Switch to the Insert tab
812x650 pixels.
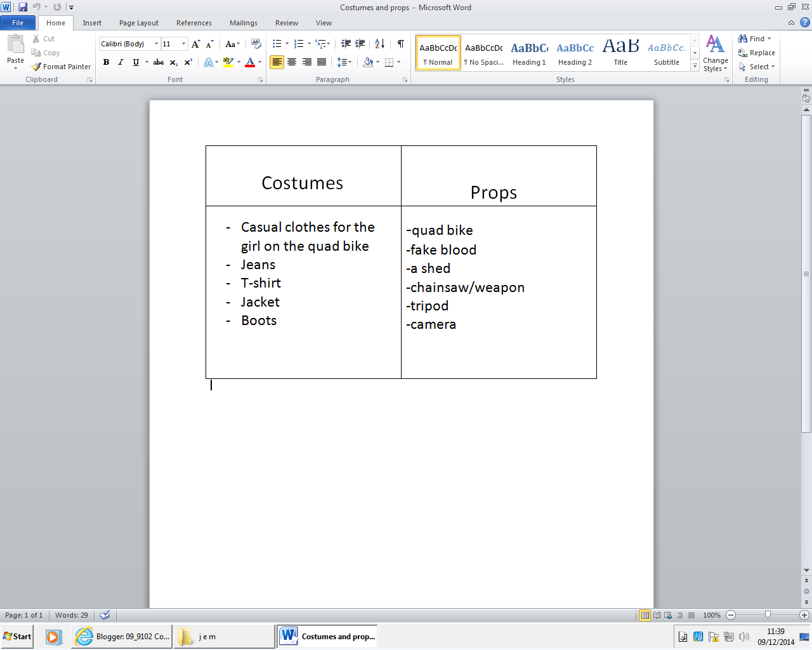click(92, 23)
